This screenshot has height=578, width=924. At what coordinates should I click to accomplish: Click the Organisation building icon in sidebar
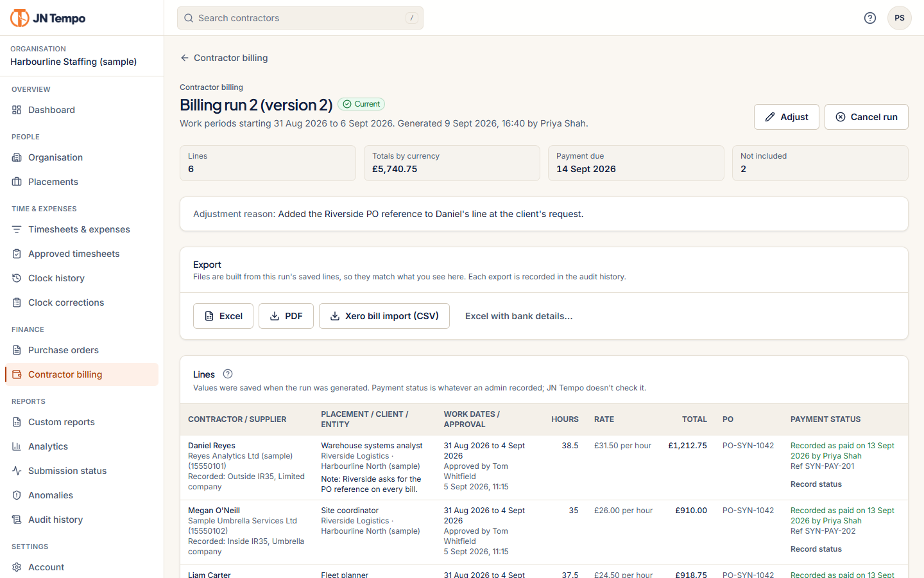(x=17, y=157)
